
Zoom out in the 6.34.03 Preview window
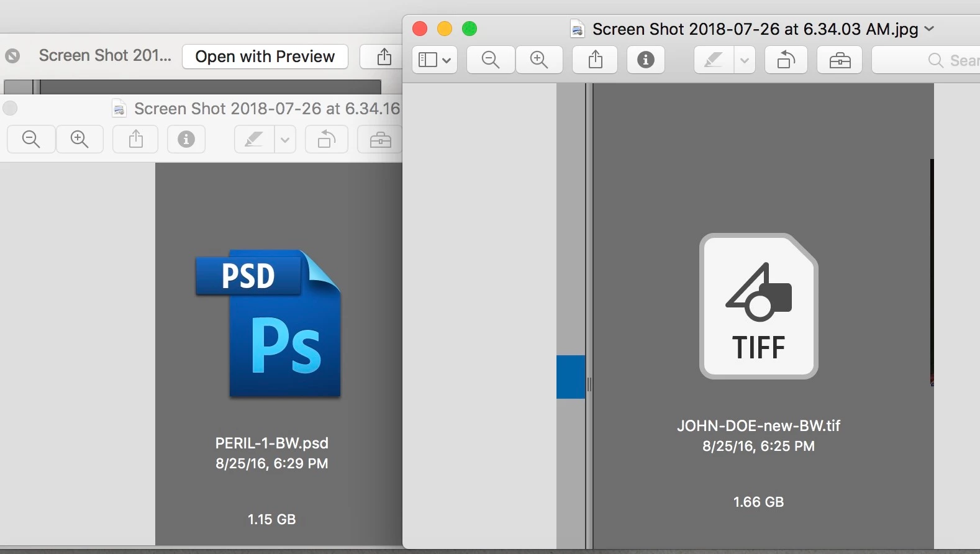[x=491, y=60]
